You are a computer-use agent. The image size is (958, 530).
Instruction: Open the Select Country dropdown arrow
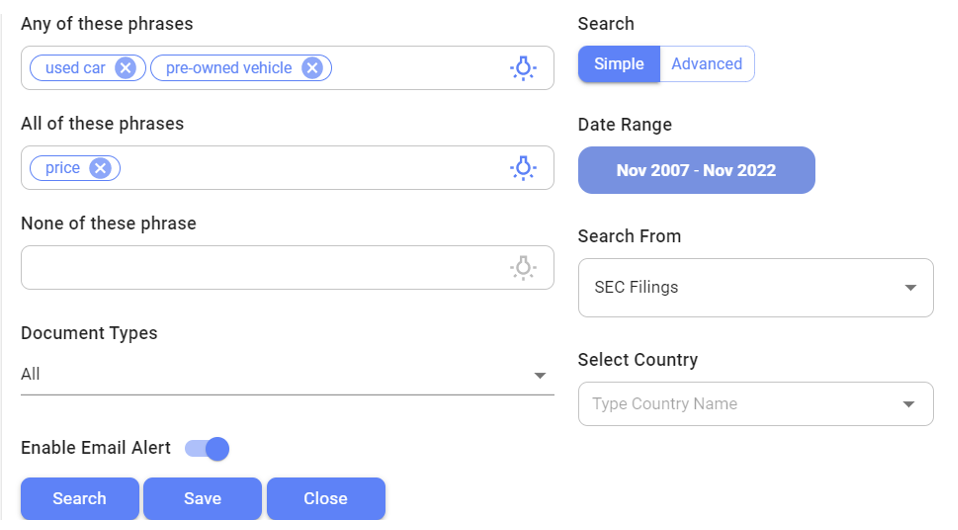click(x=909, y=405)
